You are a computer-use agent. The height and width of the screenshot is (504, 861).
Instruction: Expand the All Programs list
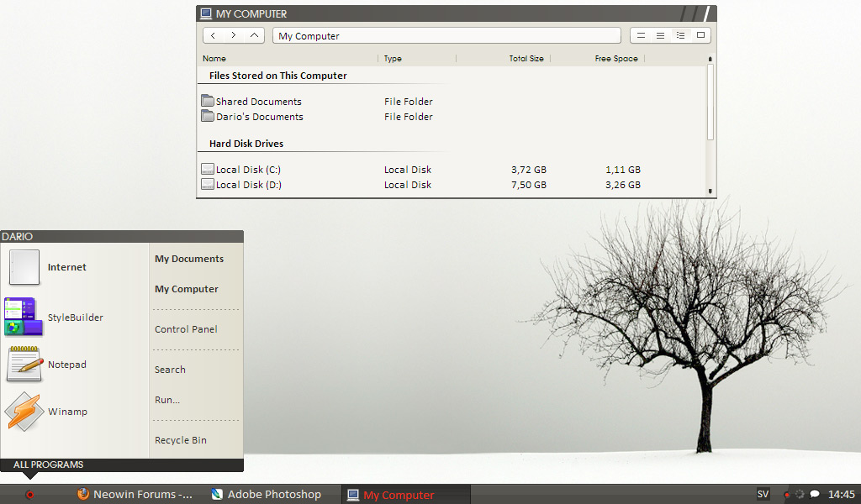pyautogui.click(x=48, y=465)
